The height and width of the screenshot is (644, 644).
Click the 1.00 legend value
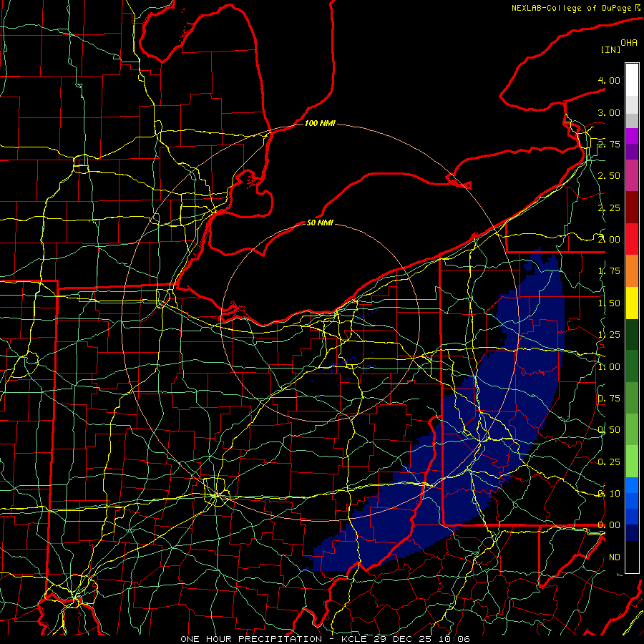click(x=609, y=367)
